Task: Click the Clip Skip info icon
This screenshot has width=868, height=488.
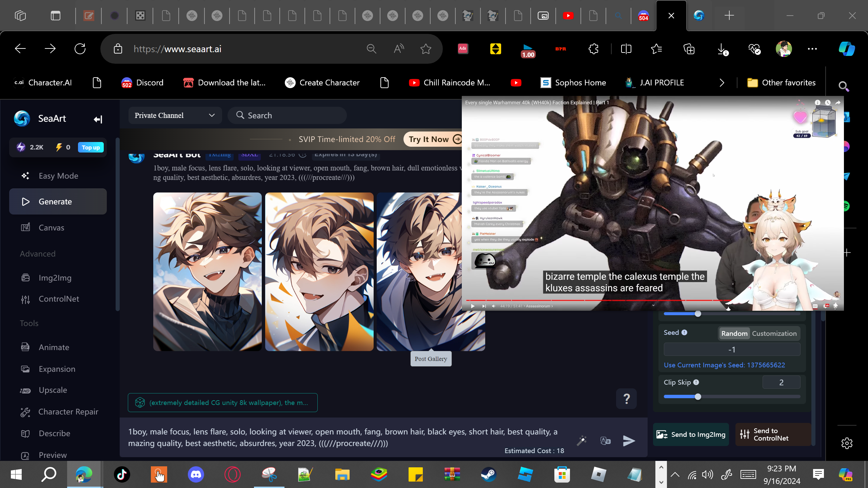Action: 696,382
